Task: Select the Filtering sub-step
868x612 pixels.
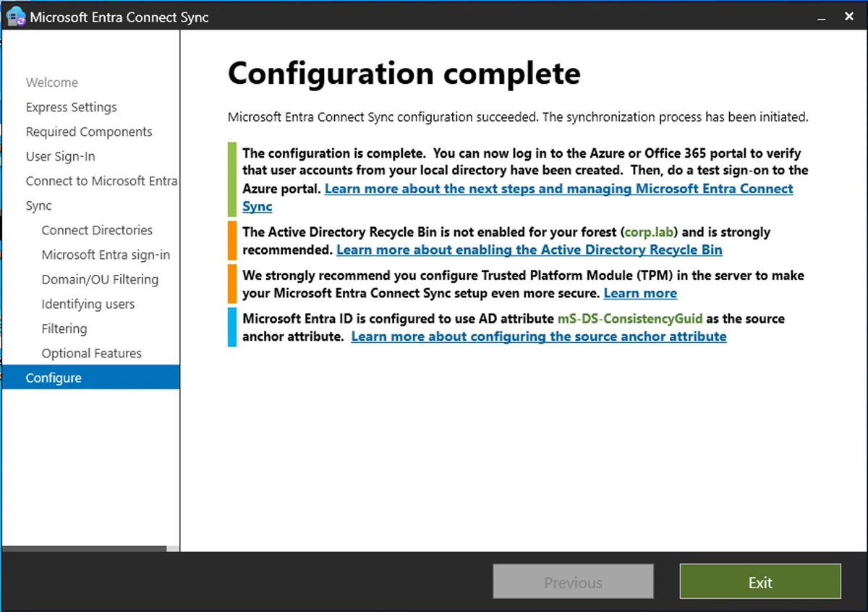Action: coord(64,328)
